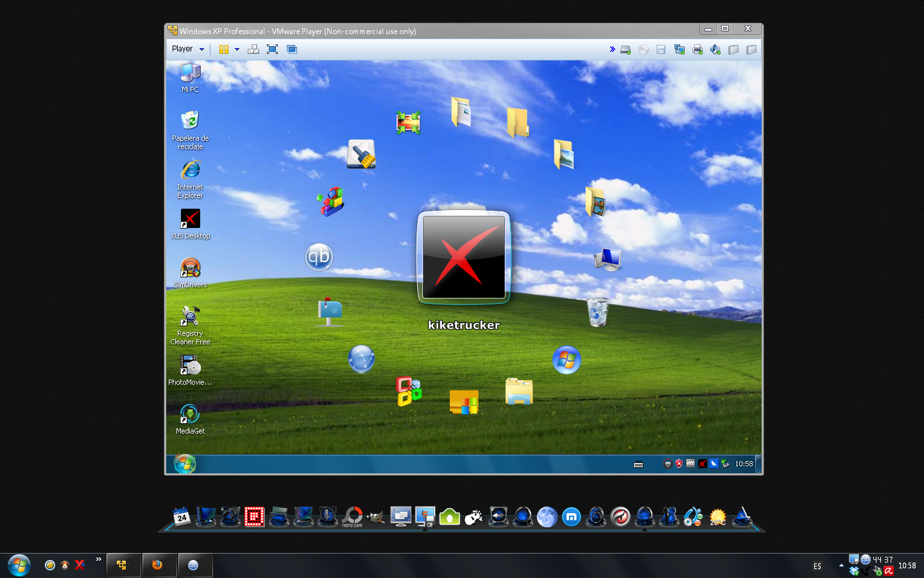Click the XP tray clock showing 10:58
This screenshot has width=924, height=578.
pos(744,464)
